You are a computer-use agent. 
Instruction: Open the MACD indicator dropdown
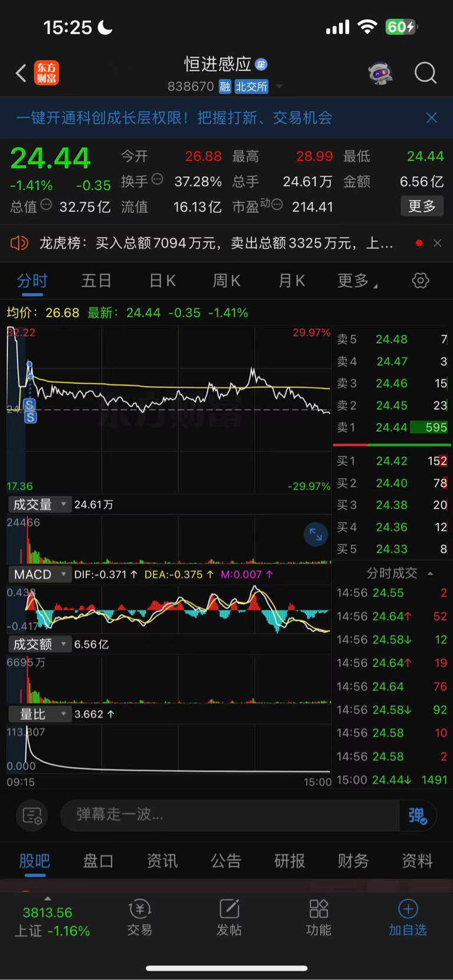click(40, 574)
